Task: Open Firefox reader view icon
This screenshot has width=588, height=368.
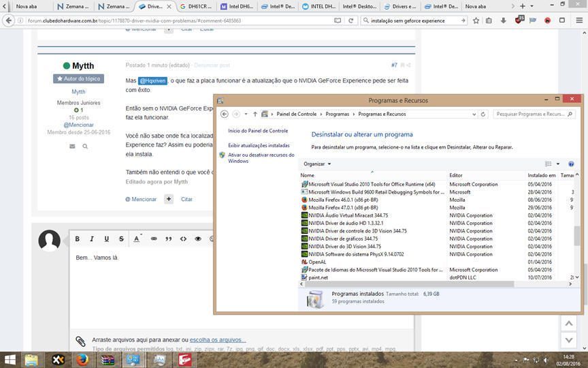Action: [338, 20]
